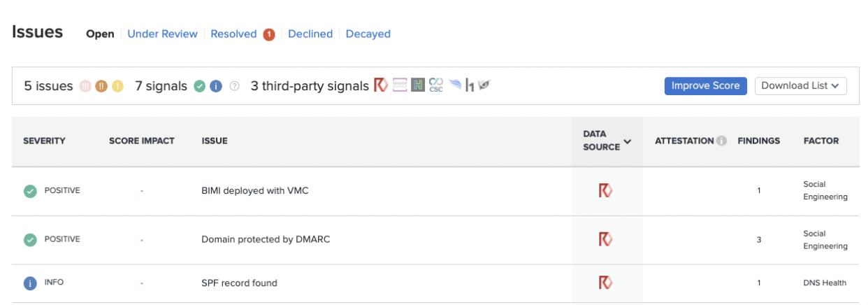Image resolution: width=868 pixels, height=305 pixels.
Task: Toggle the green positive signals filter
Action: point(199,86)
